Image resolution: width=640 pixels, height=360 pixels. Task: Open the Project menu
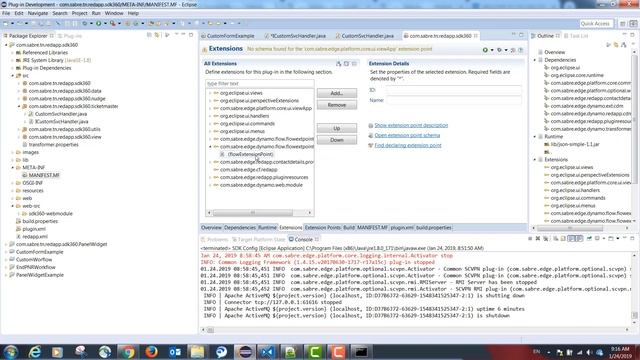coord(79,13)
